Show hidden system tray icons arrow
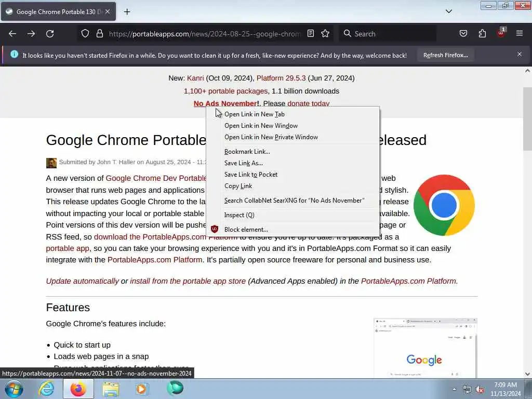The height and width of the screenshot is (399, 532). 454,390
